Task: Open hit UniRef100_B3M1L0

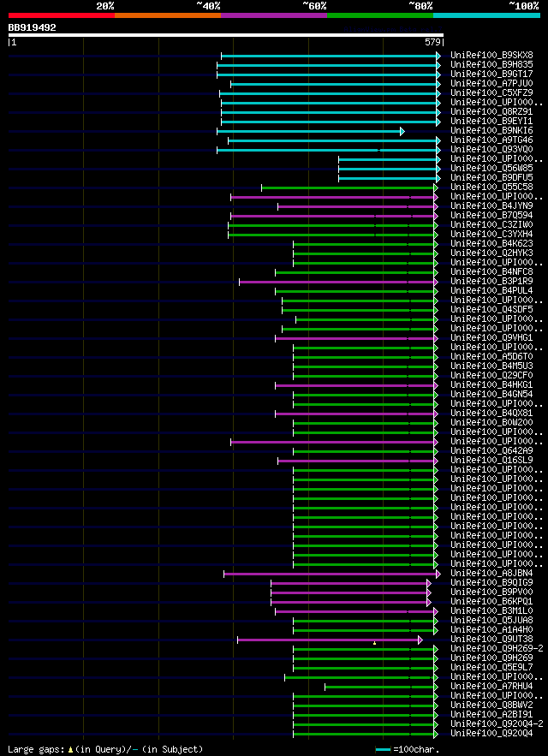Action: (x=491, y=610)
